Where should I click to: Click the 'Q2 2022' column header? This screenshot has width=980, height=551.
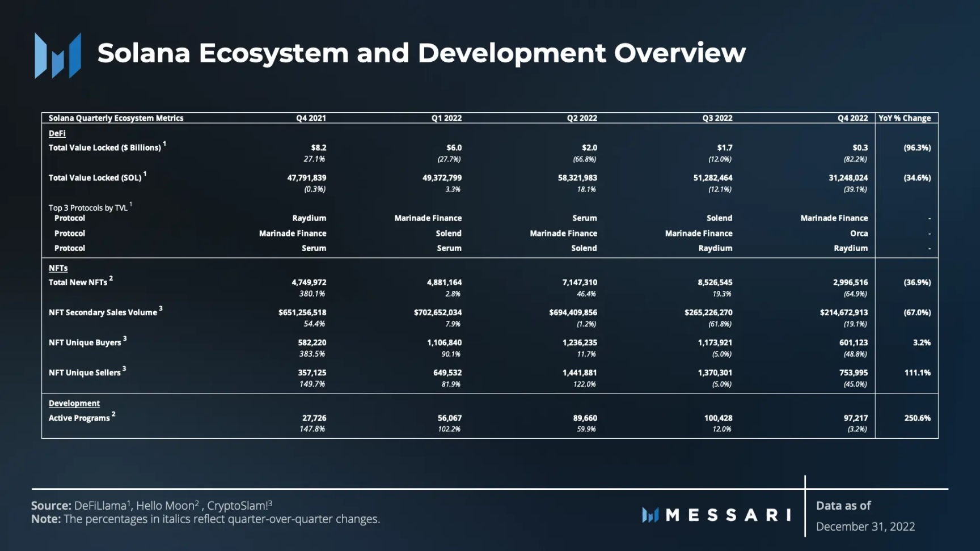click(x=582, y=118)
